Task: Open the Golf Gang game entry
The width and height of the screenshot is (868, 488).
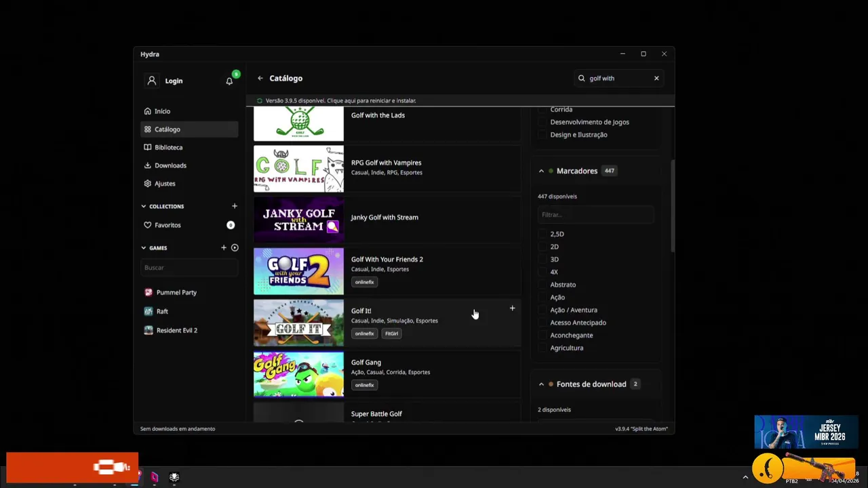Action: coord(387,374)
